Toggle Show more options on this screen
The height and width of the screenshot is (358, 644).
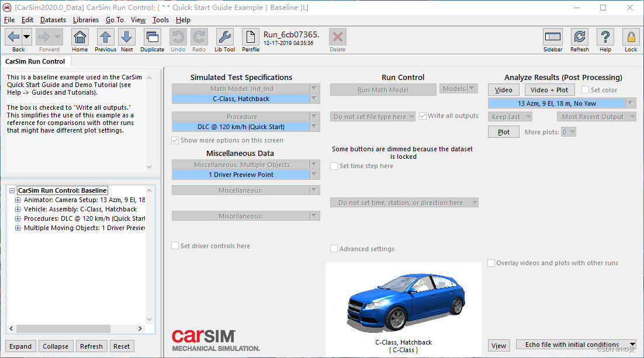(x=175, y=140)
